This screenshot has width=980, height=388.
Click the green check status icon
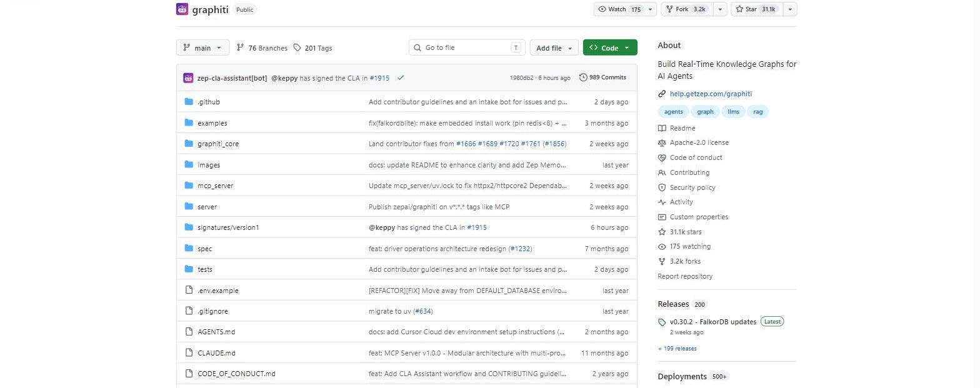point(400,78)
